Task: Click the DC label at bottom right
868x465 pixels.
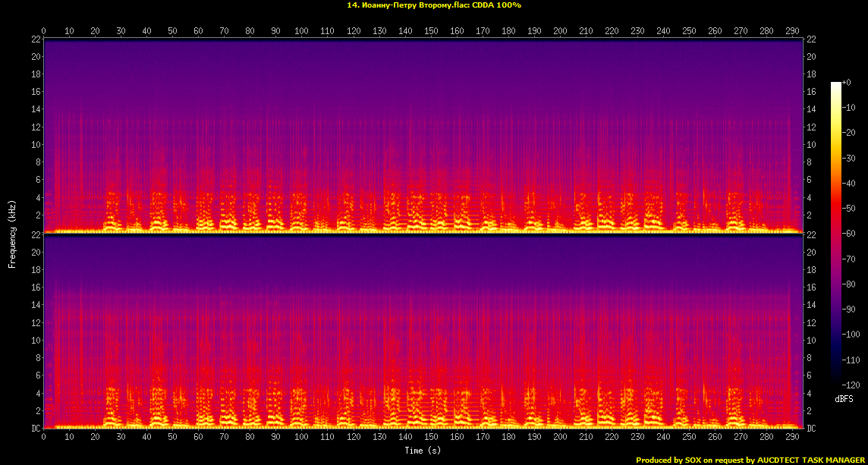Action: tap(812, 429)
